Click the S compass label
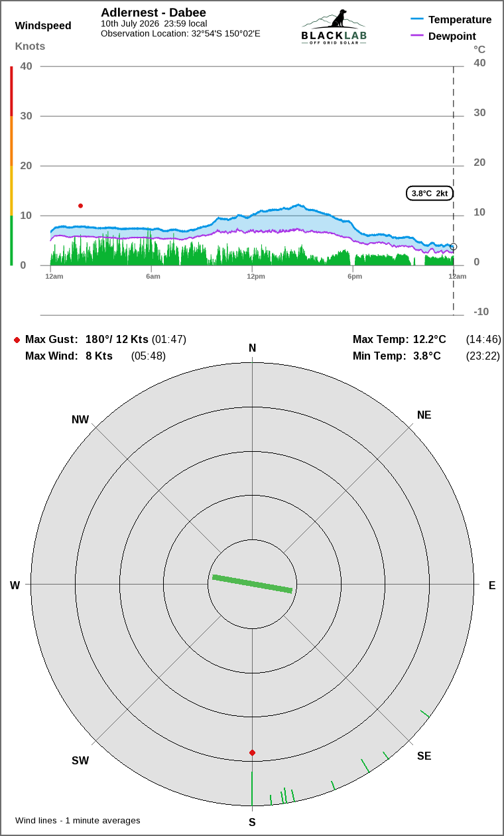This screenshot has height=836, width=504. pyautogui.click(x=252, y=822)
